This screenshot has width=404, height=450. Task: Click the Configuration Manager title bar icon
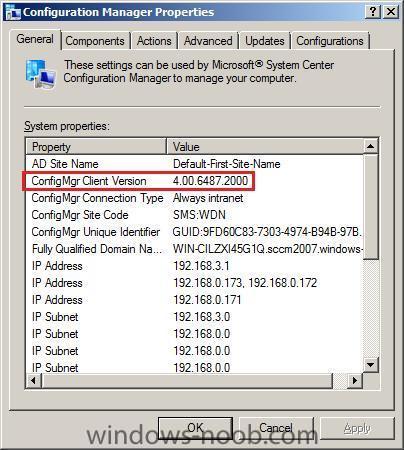click(13, 13)
